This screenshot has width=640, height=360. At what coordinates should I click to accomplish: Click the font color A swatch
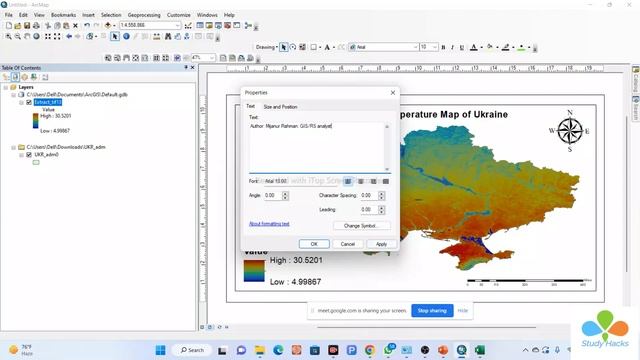click(x=473, y=47)
